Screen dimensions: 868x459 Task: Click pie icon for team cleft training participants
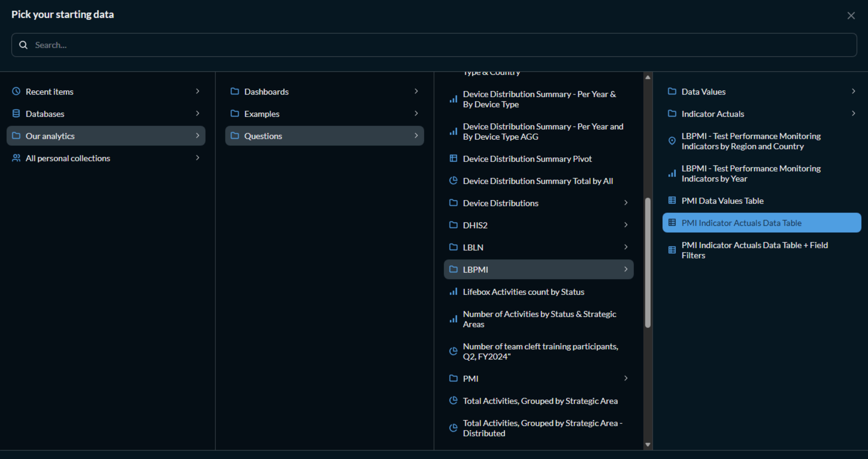click(x=453, y=351)
